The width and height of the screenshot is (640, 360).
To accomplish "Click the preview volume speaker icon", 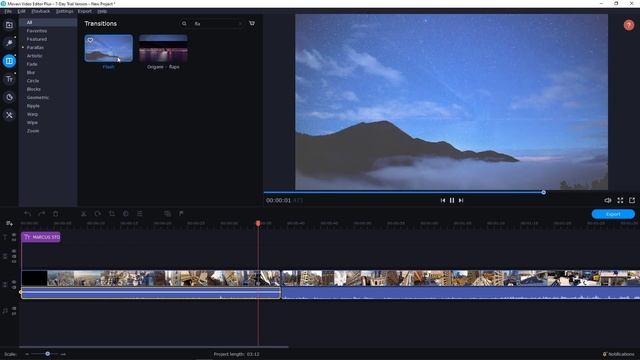I will 608,200.
